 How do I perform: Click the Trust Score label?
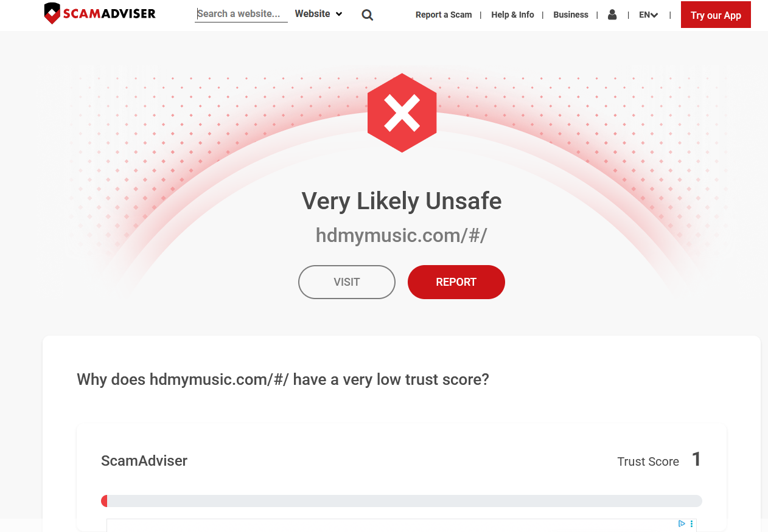[x=648, y=462]
